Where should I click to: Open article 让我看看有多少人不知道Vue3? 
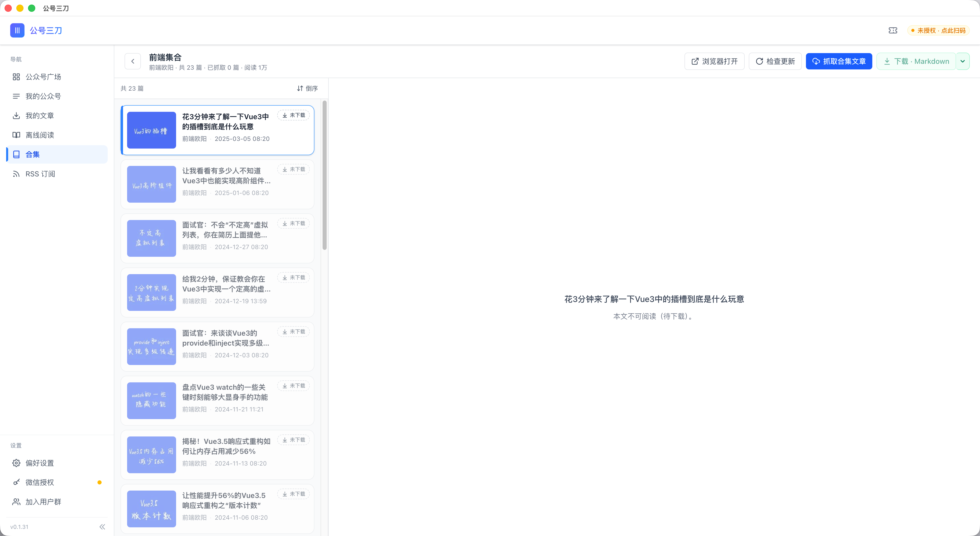pos(218,184)
